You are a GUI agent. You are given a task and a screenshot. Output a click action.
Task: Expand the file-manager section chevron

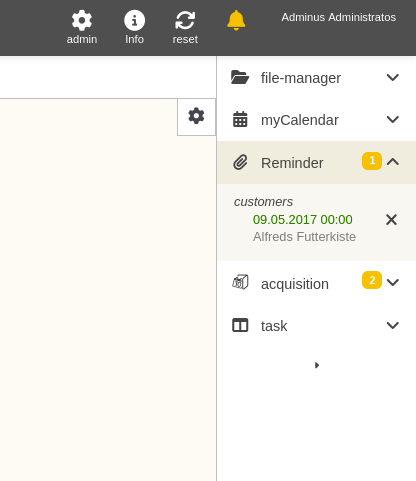[393, 77]
